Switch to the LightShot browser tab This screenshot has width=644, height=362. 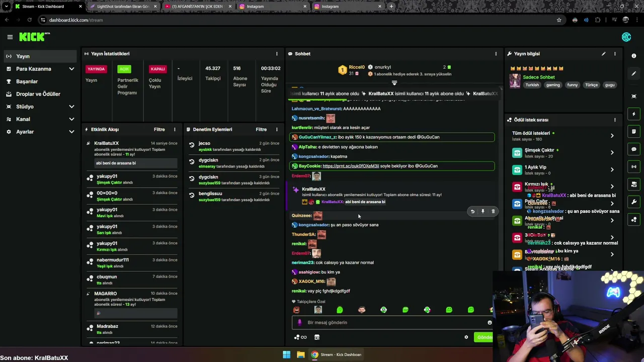coord(123,7)
